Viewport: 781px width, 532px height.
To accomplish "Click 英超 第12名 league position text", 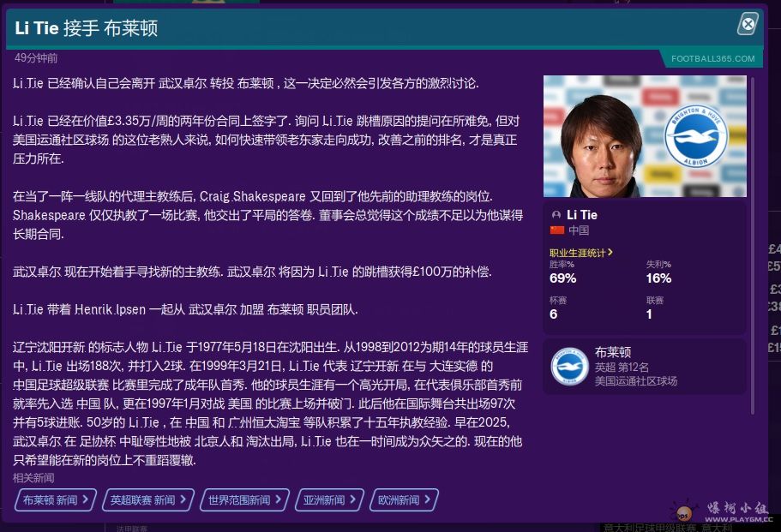I will pyautogui.click(x=622, y=368).
